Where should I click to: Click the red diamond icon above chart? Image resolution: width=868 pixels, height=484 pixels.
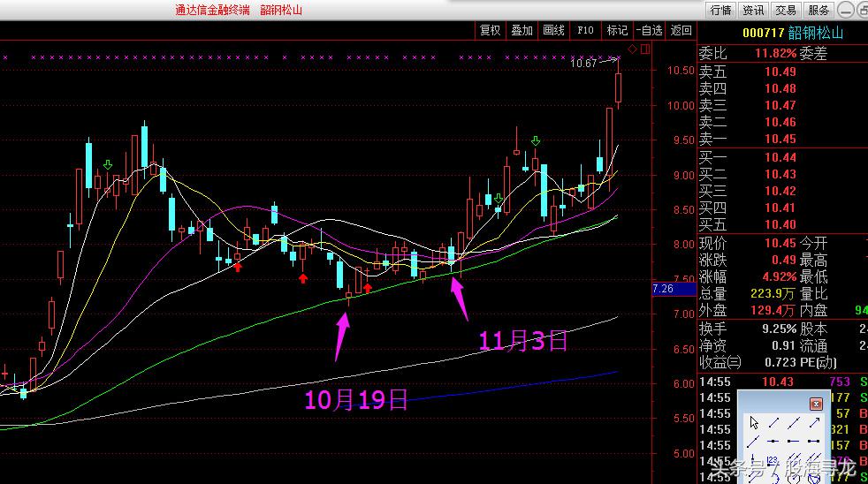[632, 48]
